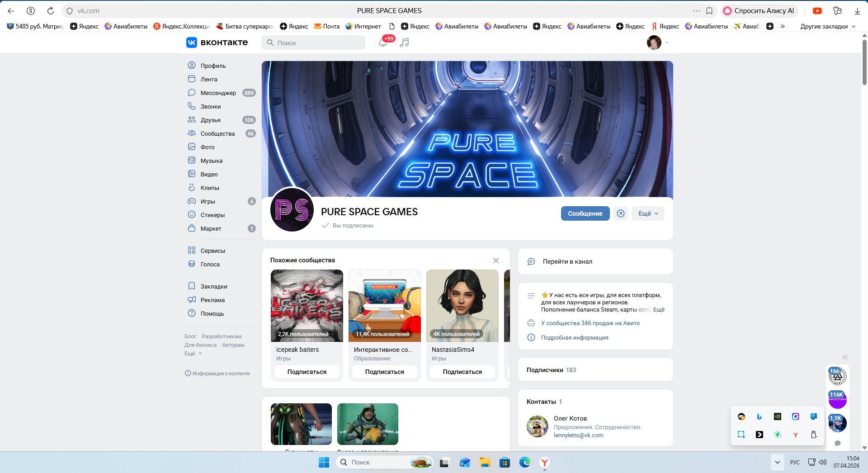The image size is (868, 473).
Task: Click the PURE SPACE GAMES avatar
Action: 292,209
